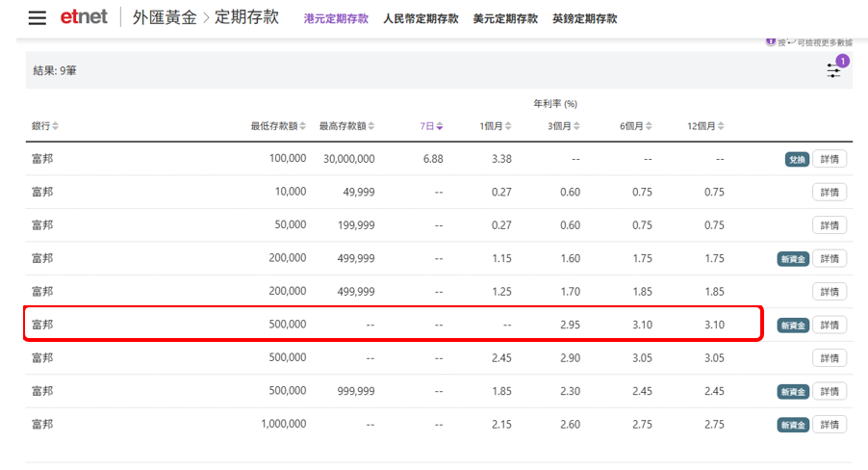Sort by 3個月 rate column
The image size is (868, 470).
pyautogui.click(x=564, y=126)
